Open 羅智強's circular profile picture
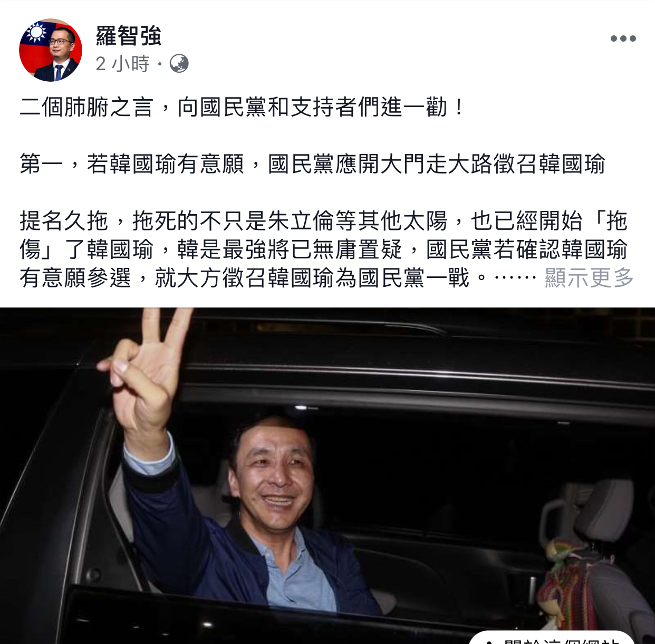 pos(51,50)
